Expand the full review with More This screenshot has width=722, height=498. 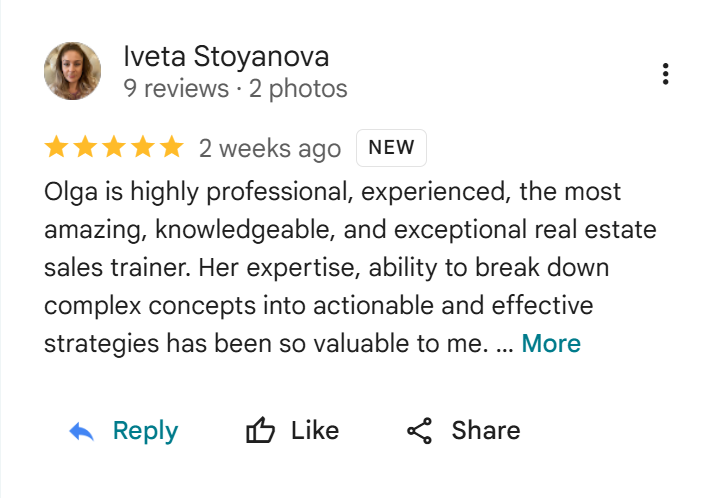tap(551, 344)
